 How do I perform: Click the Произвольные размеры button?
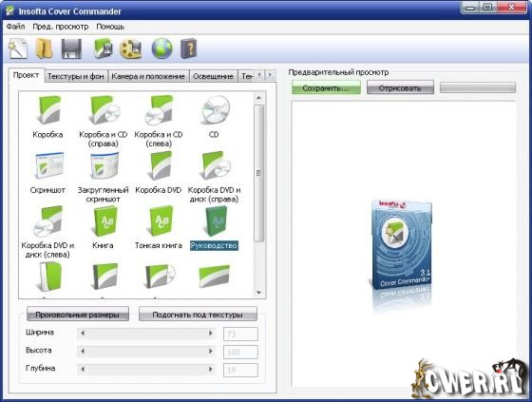(78, 315)
